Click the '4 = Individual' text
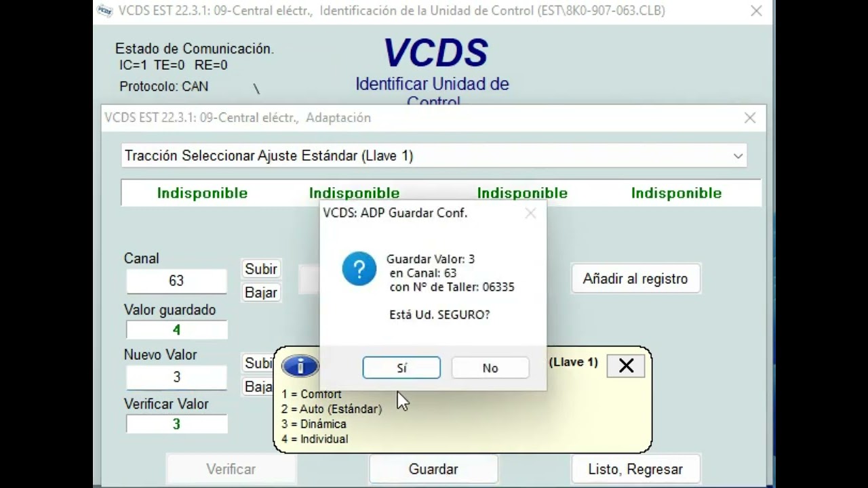 (x=315, y=439)
